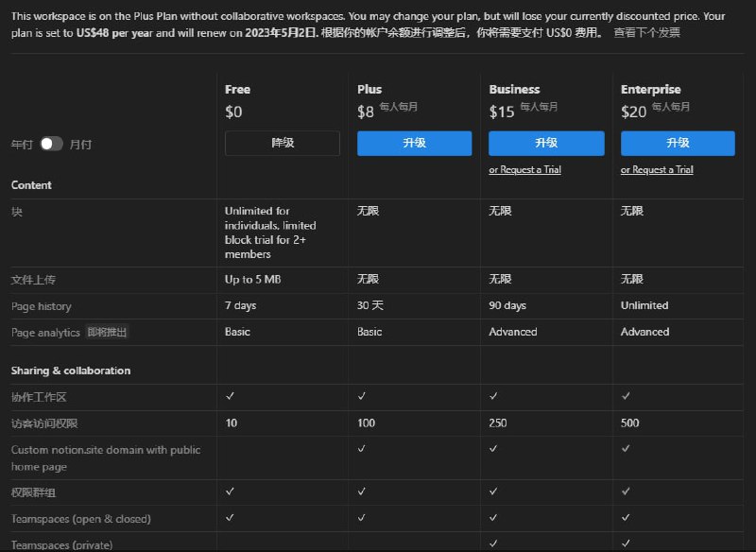The height and width of the screenshot is (552, 756).
Task: Click the Plus plan heading
Action: (x=369, y=89)
